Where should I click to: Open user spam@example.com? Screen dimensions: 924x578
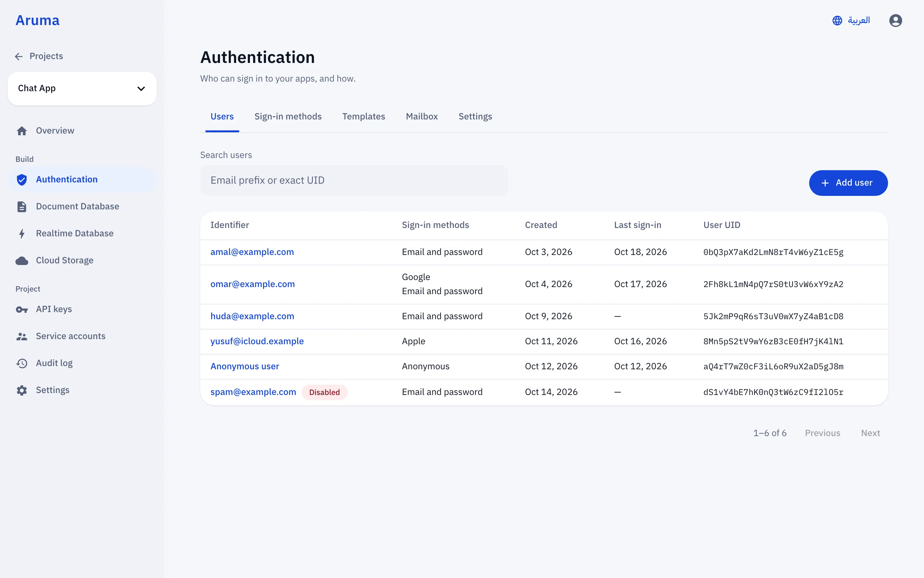click(x=253, y=392)
